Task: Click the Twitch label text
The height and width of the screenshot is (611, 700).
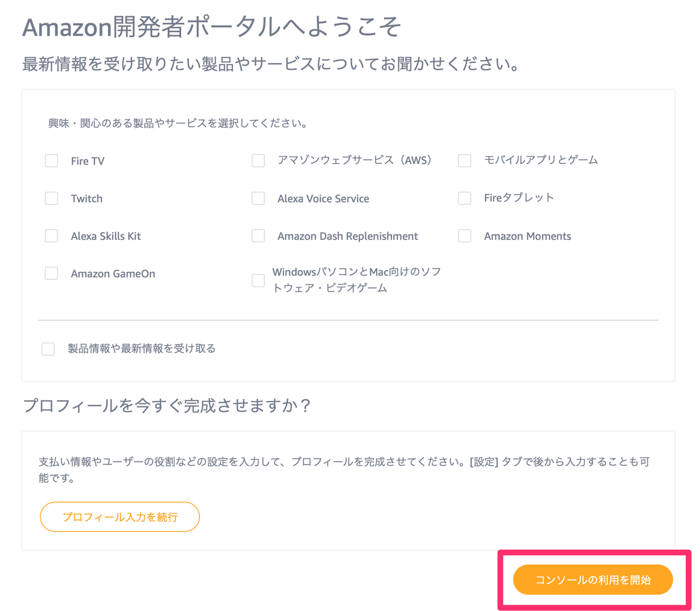Action: [x=86, y=198]
